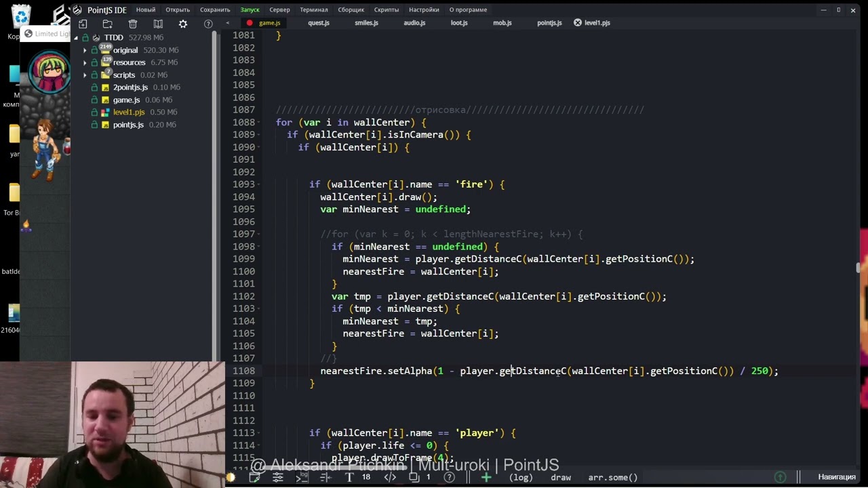Click the note edit icon in bottom bar
The height and width of the screenshot is (488, 868).
254,477
